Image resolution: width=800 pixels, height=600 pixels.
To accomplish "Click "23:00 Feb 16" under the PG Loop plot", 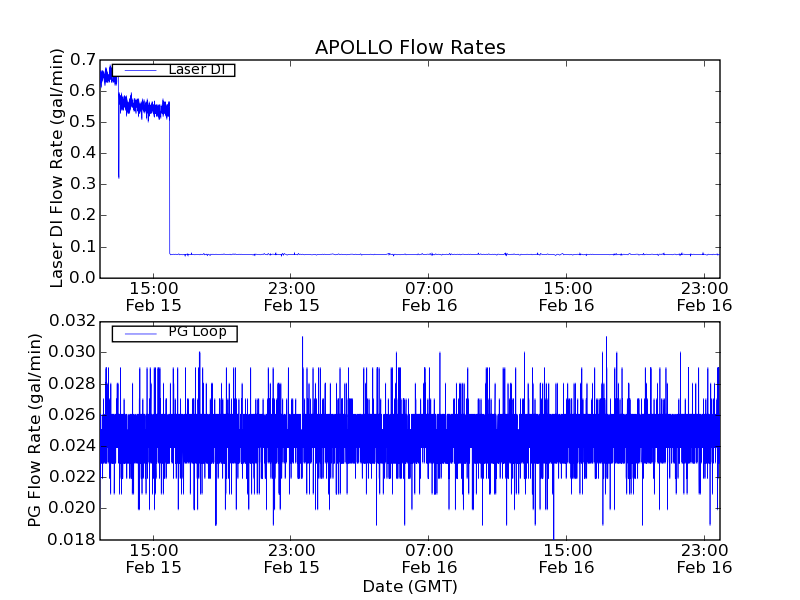I will click(705, 559).
